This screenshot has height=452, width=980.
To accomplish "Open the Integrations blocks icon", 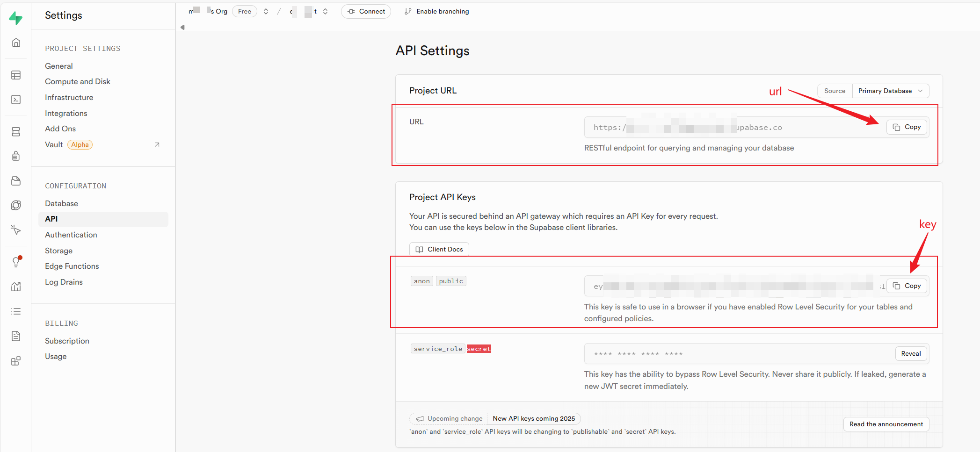I will pyautogui.click(x=16, y=361).
